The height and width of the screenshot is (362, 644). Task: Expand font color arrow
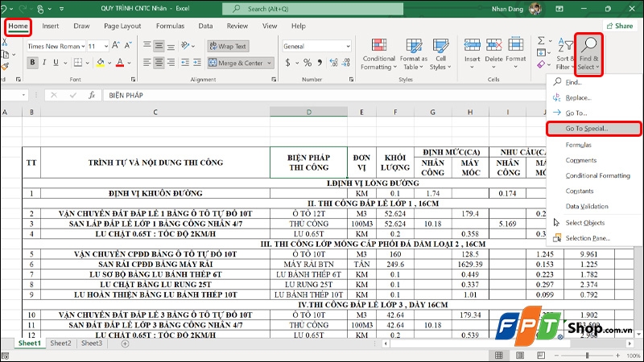coord(129,63)
